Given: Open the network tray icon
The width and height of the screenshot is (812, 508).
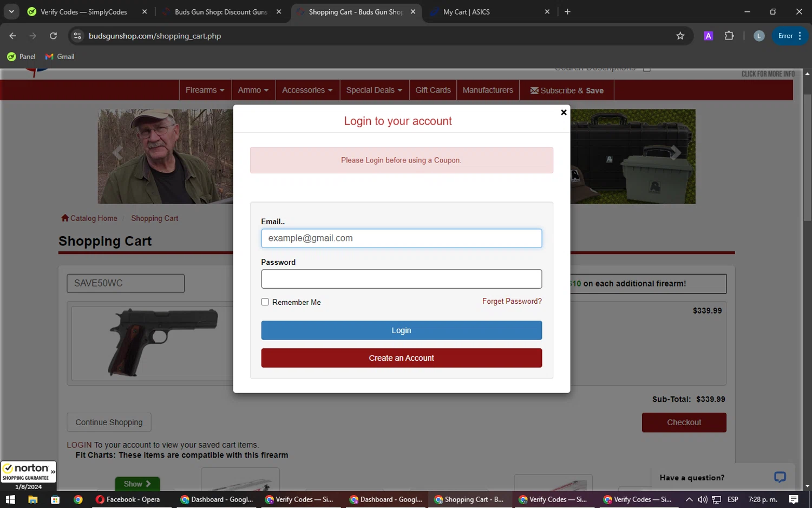Looking at the screenshot, I should [716, 499].
